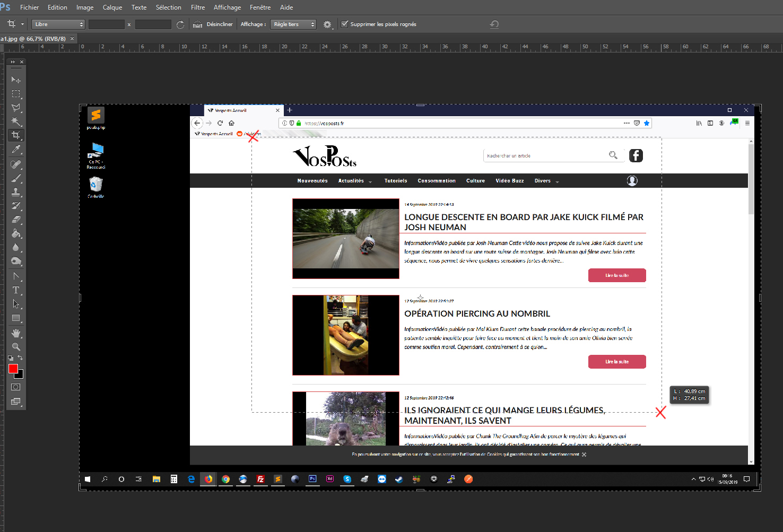
Task: Select the Blur drop tool
Action: [16, 247]
